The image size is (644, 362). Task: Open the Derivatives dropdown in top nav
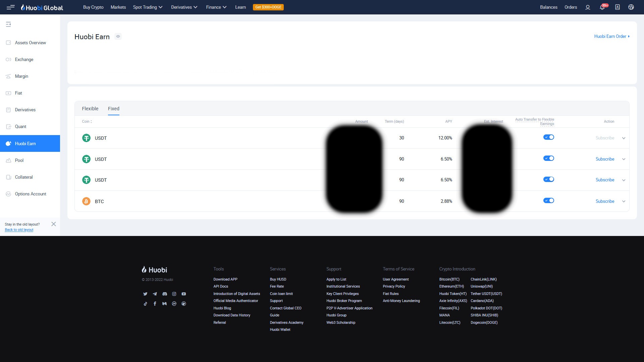point(184,7)
